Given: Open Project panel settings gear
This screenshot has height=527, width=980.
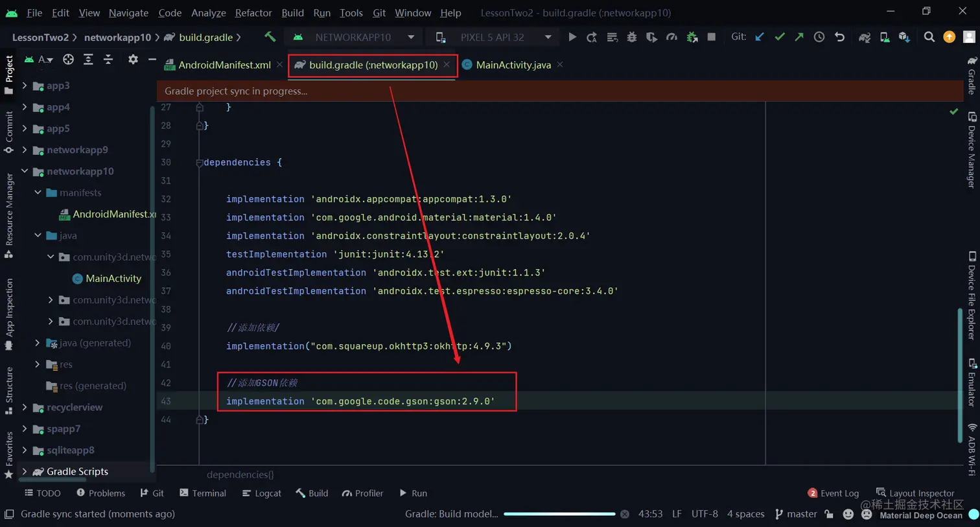Looking at the screenshot, I should (133, 60).
